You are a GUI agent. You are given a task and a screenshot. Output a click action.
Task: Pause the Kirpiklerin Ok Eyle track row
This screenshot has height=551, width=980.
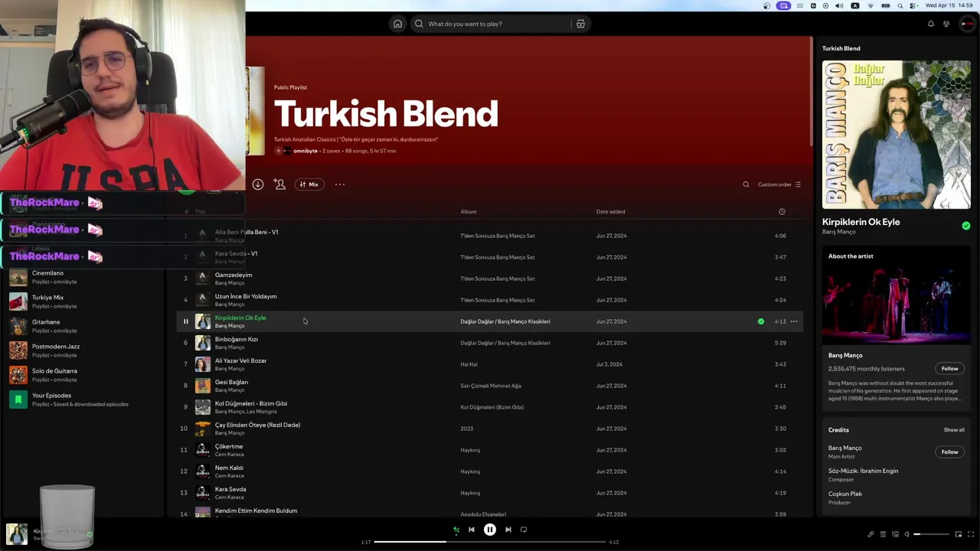(185, 321)
